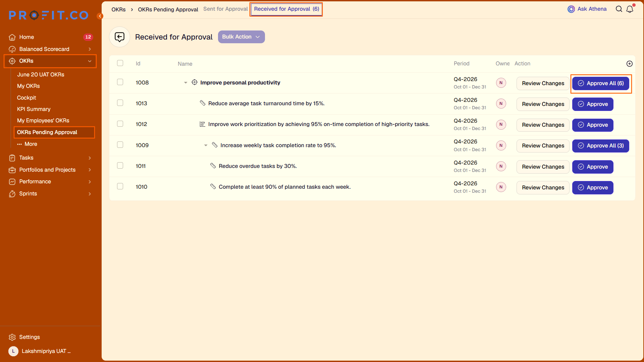Open My Employees' OKRs menu item
The height and width of the screenshot is (362, 644).
(43, 120)
